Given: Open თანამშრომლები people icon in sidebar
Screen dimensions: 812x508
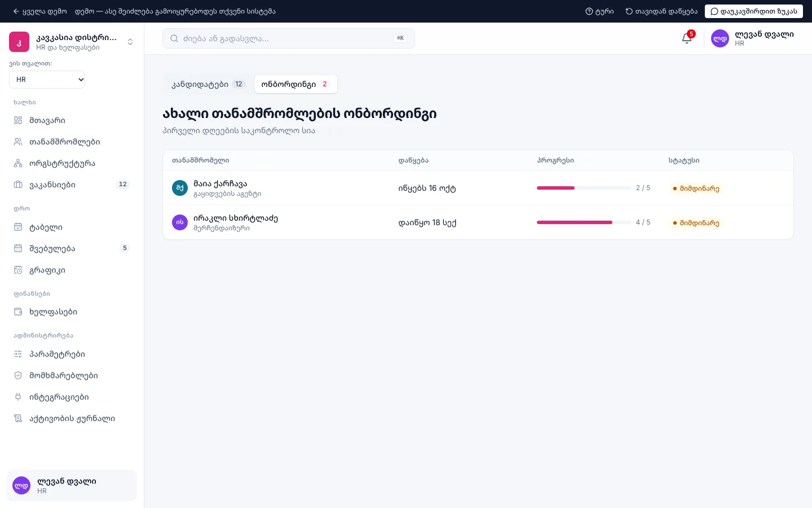Looking at the screenshot, I should [x=18, y=142].
